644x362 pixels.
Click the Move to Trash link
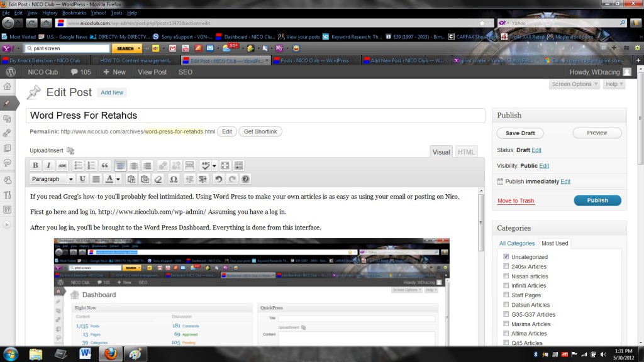[516, 200]
